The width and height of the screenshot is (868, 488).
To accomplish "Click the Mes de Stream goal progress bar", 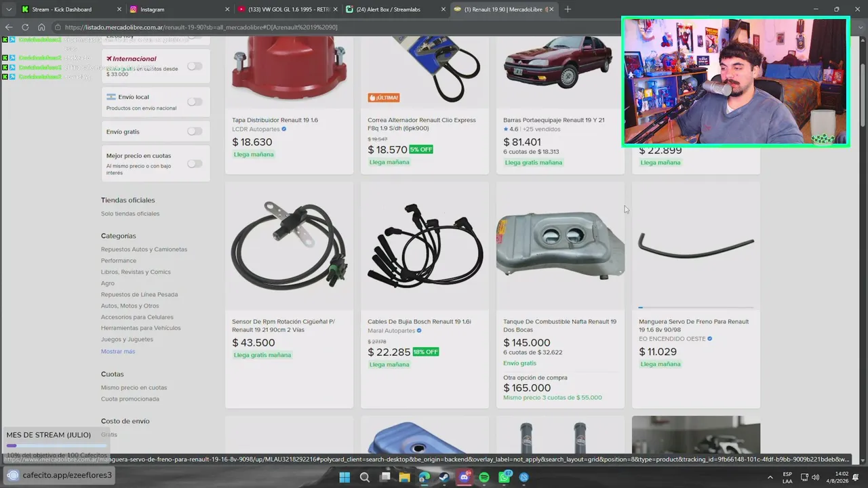I will tap(56, 445).
